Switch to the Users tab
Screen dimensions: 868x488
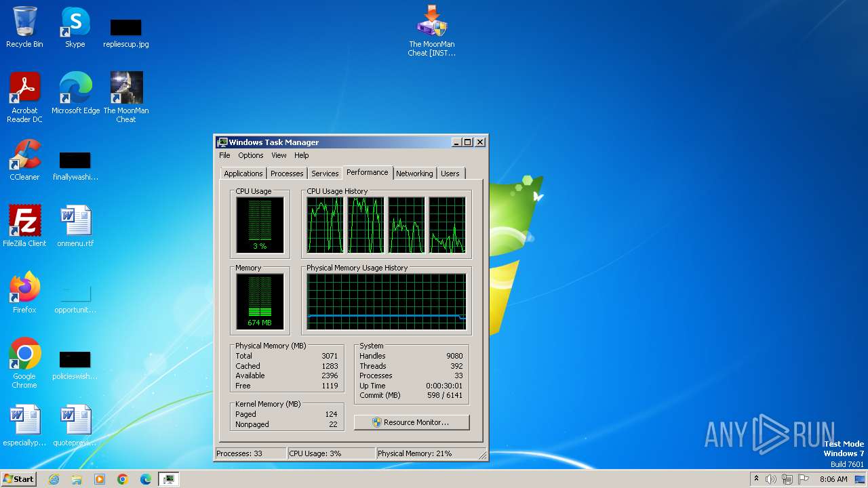click(x=450, y=174)
